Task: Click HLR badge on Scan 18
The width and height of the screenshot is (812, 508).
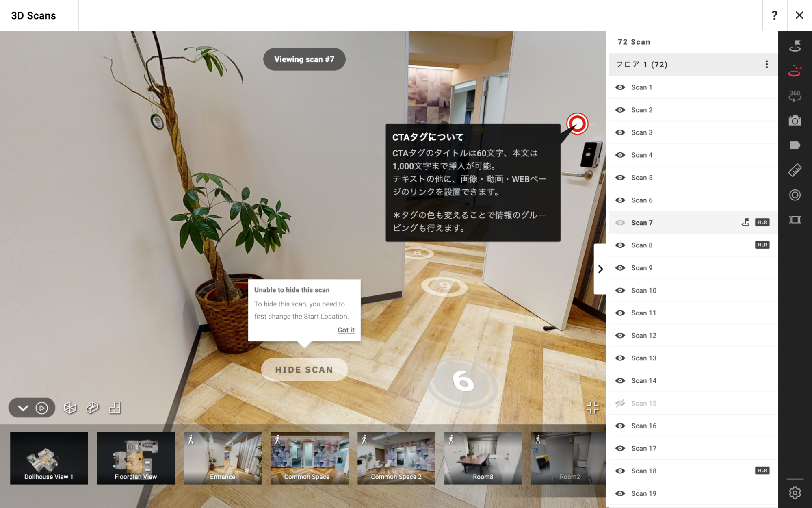Action: click(762, 471)
